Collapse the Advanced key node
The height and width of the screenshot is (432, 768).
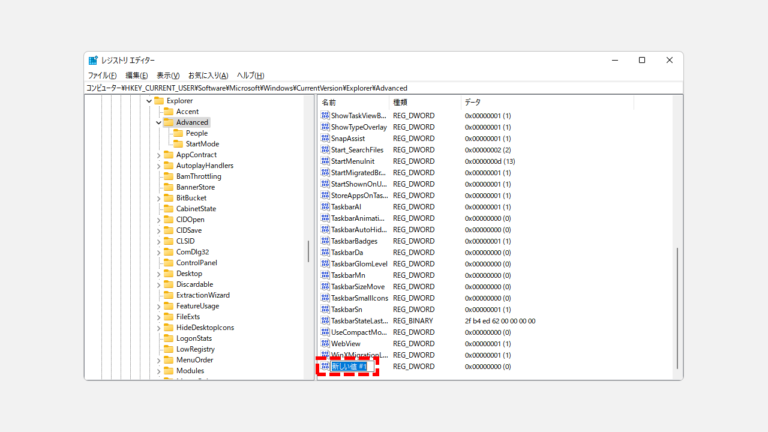158,123
